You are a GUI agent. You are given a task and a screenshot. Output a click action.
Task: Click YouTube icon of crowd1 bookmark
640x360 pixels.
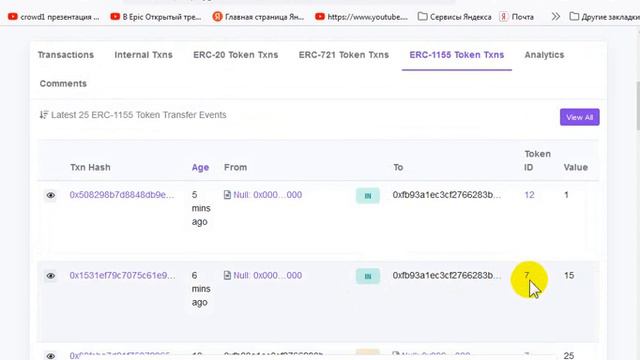point(13,17)
